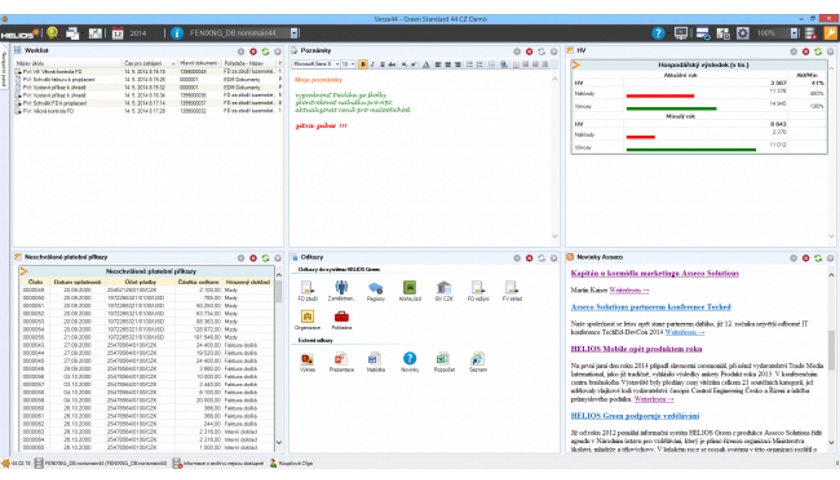The height and width of the screenshot is (480, 840).
Task: Open the FV sklad shortcut icon
Action: (x=512, y=291)
